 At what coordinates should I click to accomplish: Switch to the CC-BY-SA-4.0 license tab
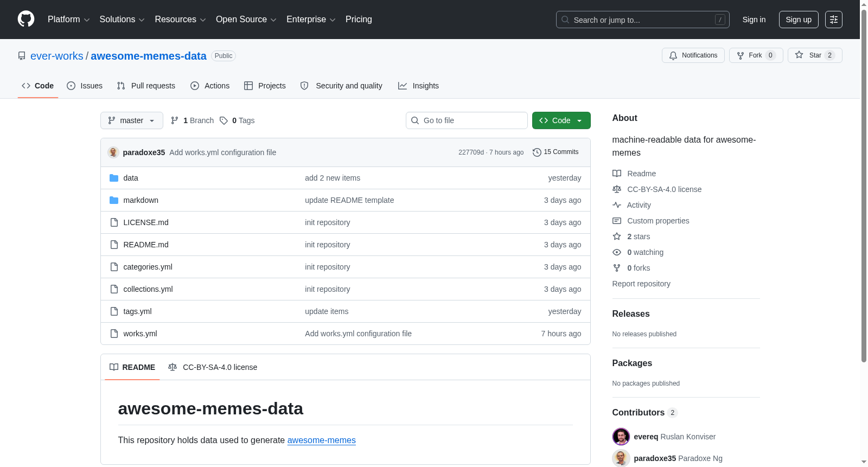pos(213,367)
